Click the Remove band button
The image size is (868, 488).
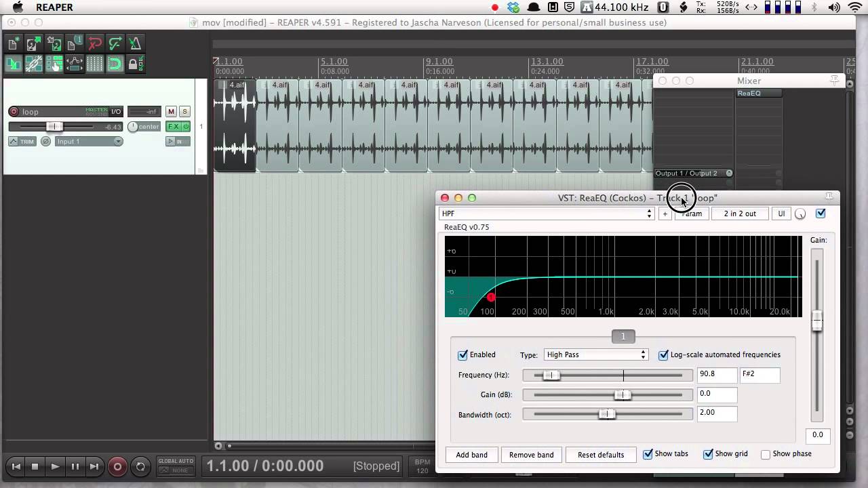click(532, 455)
